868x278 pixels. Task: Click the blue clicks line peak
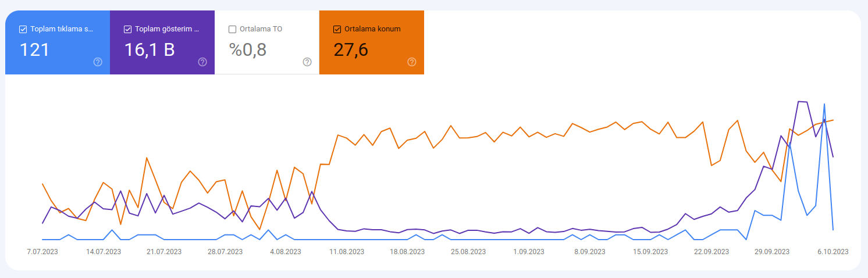[x=824, y=105]
